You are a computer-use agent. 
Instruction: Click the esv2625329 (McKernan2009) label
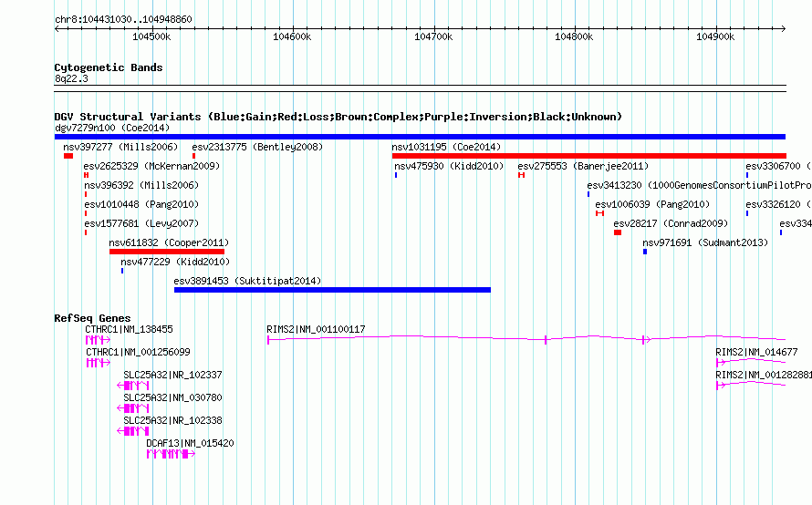[x=151, y=166]
